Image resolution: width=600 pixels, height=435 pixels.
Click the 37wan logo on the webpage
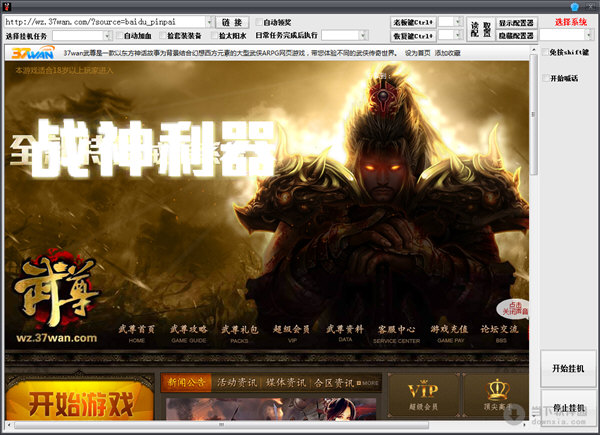33,53
